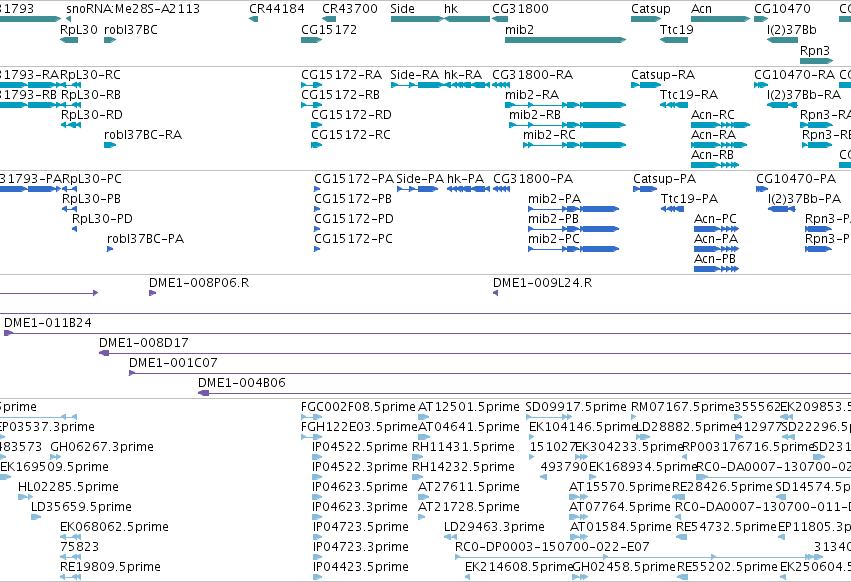Select the CR43700 gene label
This screenshot has height=582, width=851.
pos(350,9)
